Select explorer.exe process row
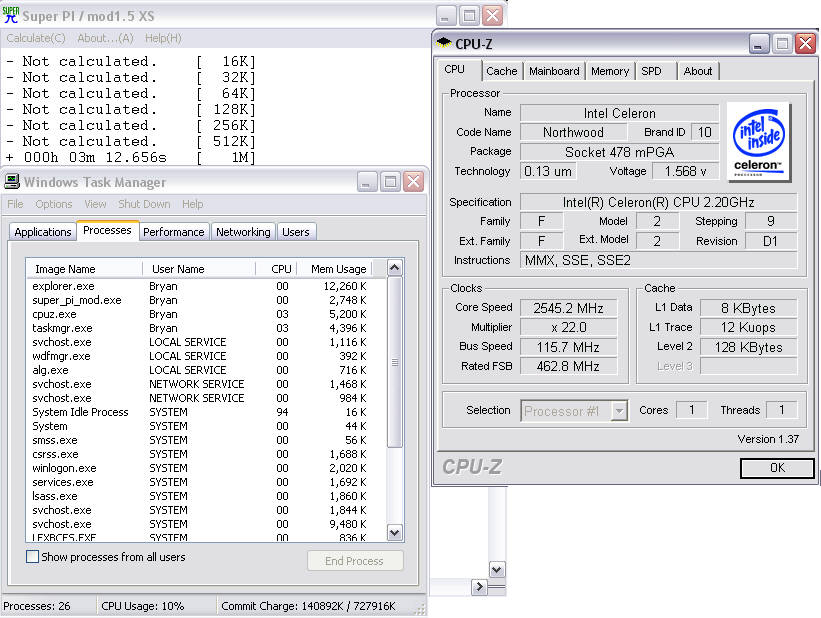Screen dimensions: 821x618 [x=206, y=286]
